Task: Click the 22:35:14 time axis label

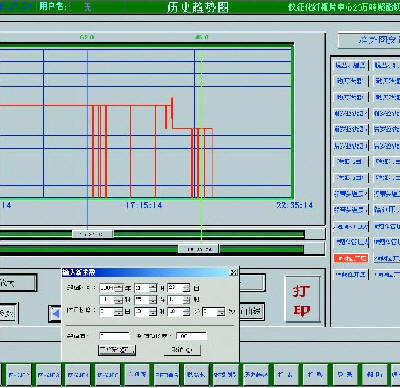Action: coord(295,205)
